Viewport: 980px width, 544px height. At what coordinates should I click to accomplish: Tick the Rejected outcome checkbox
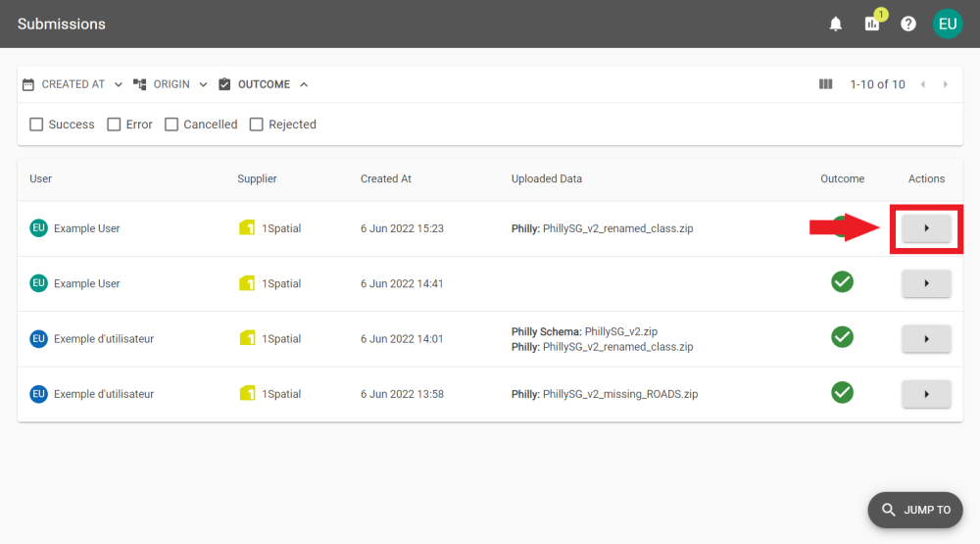(x=256, y=124)
